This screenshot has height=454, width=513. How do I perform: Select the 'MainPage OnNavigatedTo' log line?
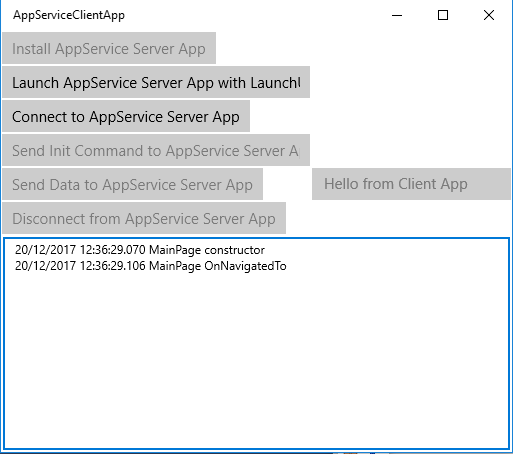[x=151, y=266]
